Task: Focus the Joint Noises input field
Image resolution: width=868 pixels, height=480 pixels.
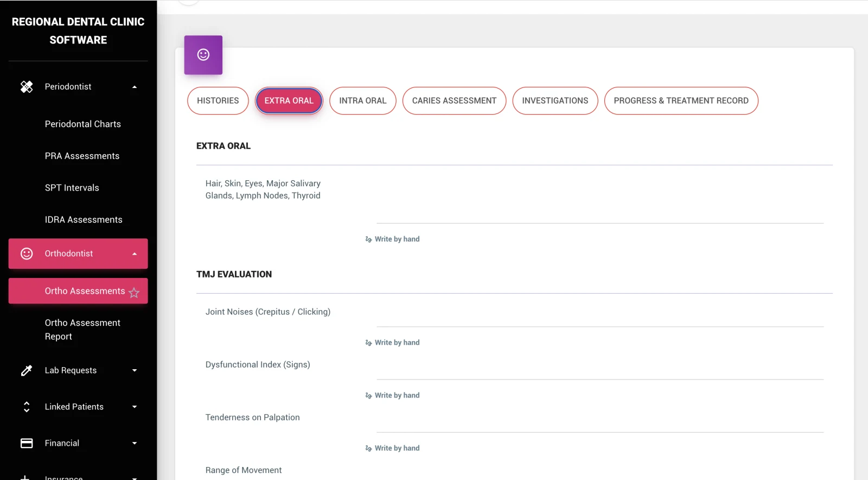Action: [x=600, y=317]
